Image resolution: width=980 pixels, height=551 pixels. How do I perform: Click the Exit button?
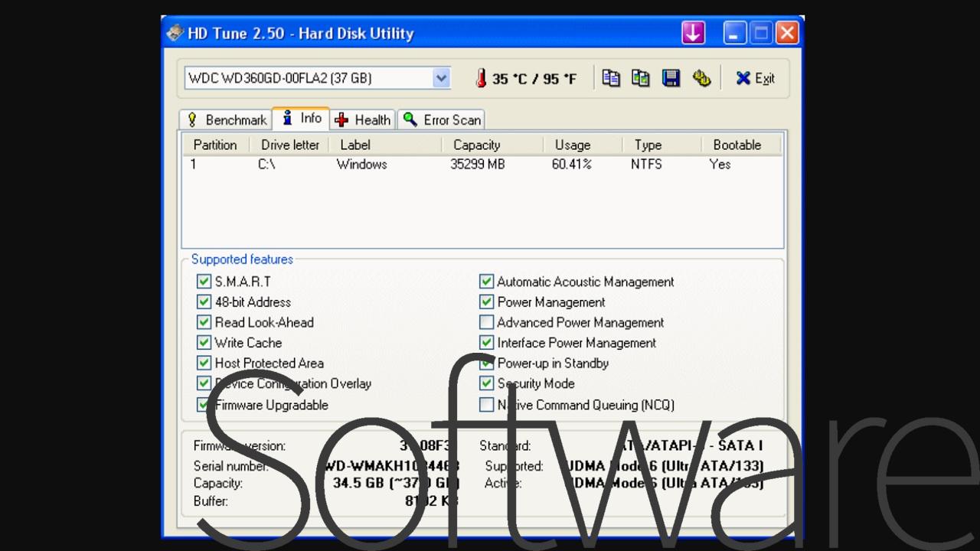(755, 78)
